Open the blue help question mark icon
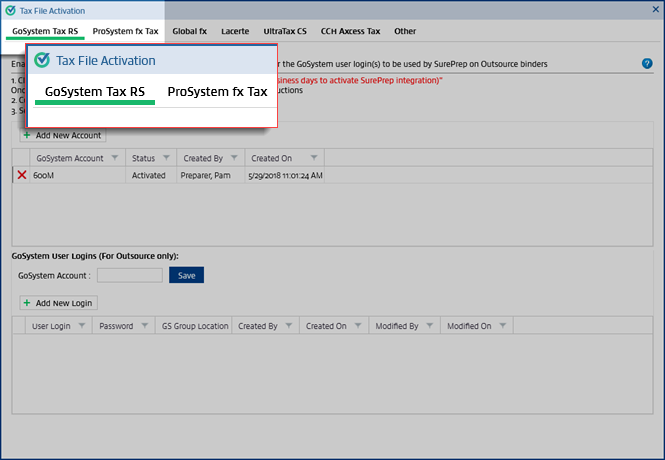Viewport: 665px width, 460px height. [647, 63]
